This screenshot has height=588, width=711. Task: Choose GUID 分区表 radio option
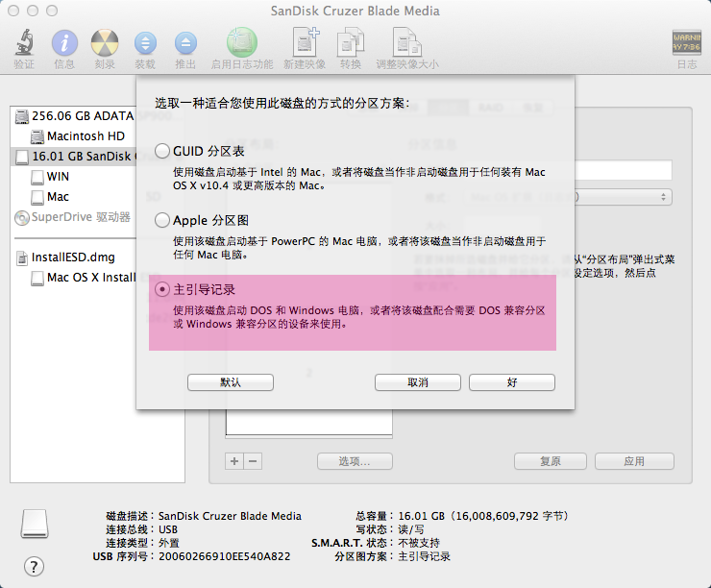pyautogui.click(x=161, y=151)
